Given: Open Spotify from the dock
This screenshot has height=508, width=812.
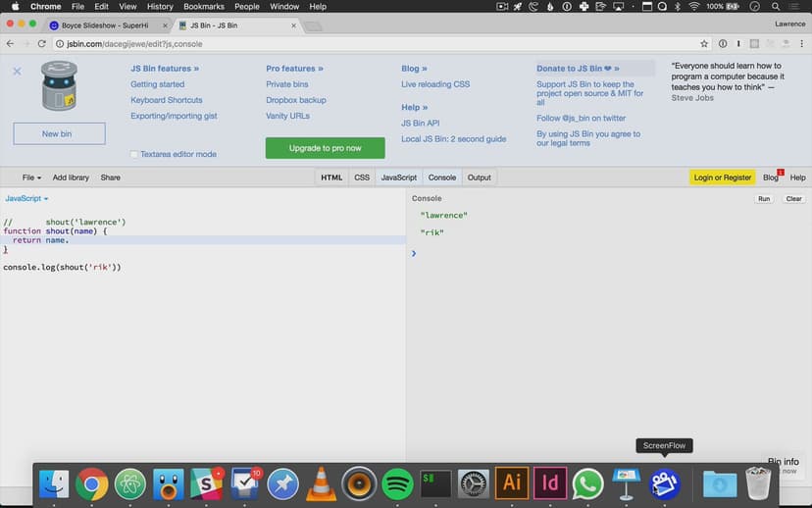Looking at the screenshot, I should pyautogui.click(x=397, y=483).
